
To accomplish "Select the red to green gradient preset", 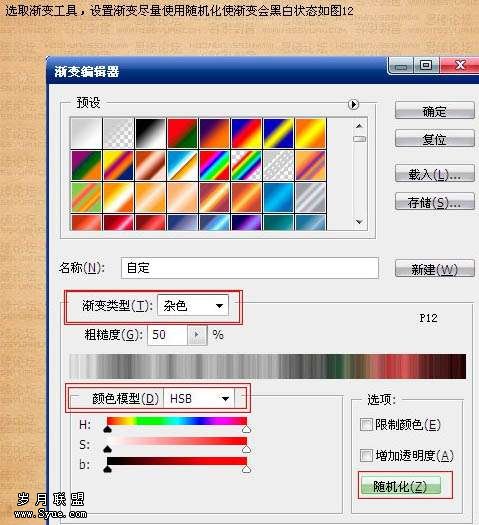I will (182, 133).
